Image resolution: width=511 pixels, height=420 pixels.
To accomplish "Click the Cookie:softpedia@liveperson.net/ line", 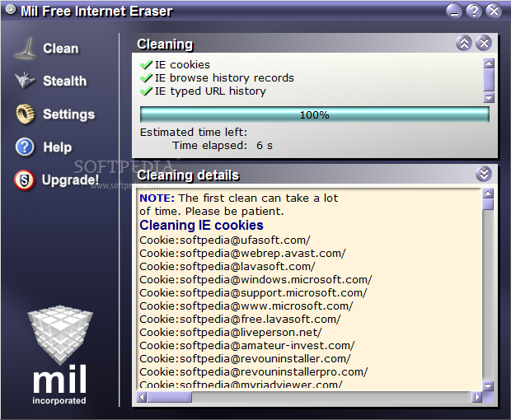I will (x=231, y=332).
